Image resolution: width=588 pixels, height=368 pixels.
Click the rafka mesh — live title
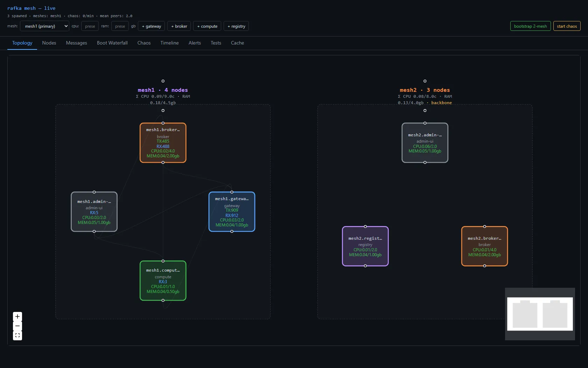coord(31,8)
